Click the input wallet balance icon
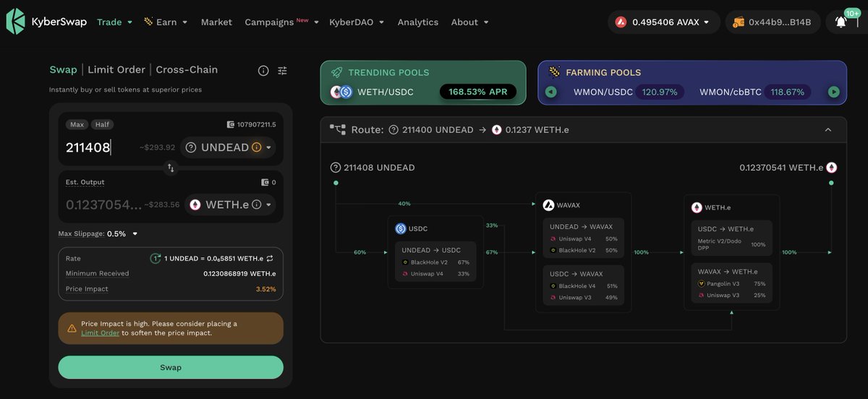The width and height of the screenshot is (868, 399). point(230,124)
